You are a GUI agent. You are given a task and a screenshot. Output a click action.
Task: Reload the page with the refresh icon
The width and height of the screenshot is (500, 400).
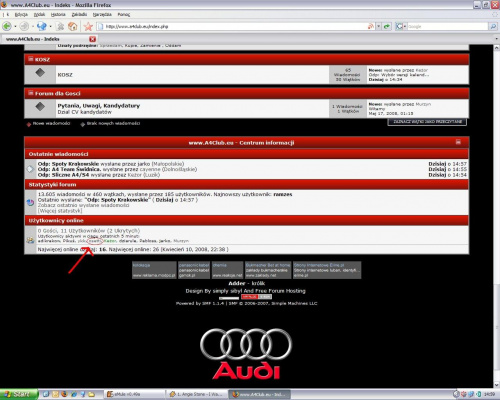point(42,26)
